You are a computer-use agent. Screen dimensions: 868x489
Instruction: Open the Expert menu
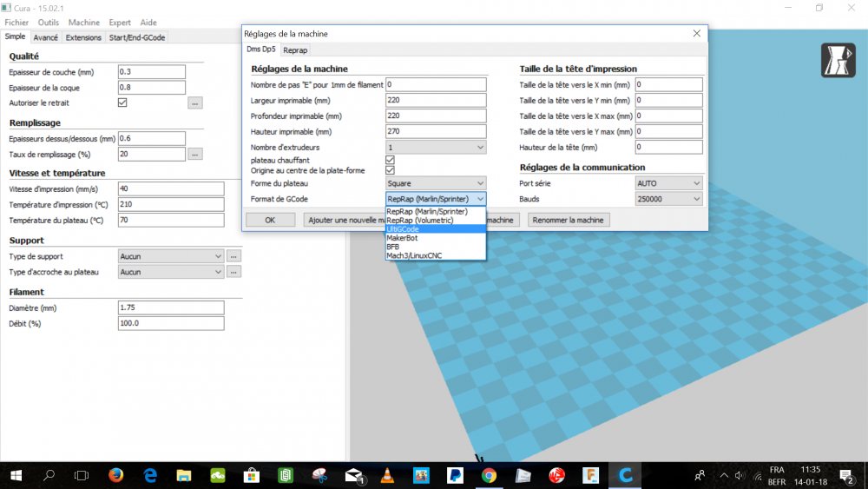click(x=120, y=23)
